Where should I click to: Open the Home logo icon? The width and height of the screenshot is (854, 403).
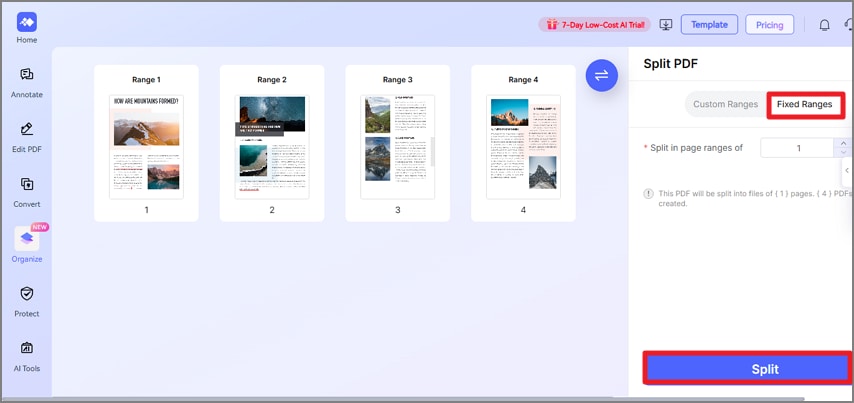(27, 22)
